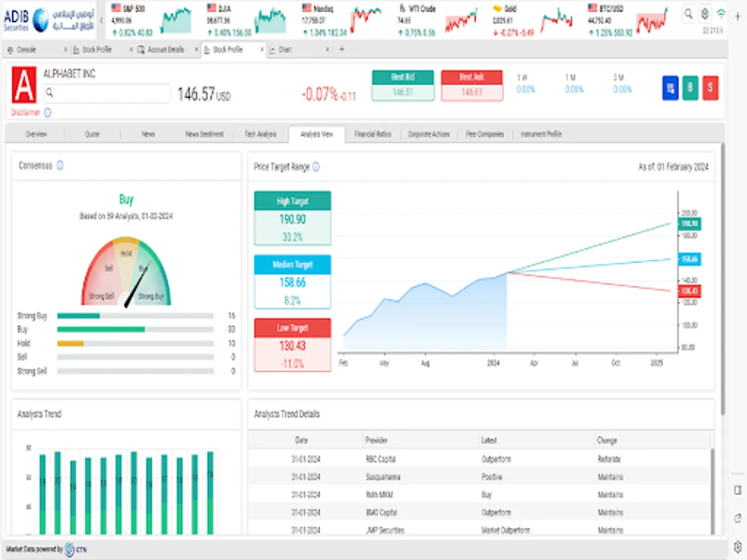Click the Low Target 130.43 card
The width and height of the screenshot is (747, 560).
pyautogui.click(x=293, y=345)
